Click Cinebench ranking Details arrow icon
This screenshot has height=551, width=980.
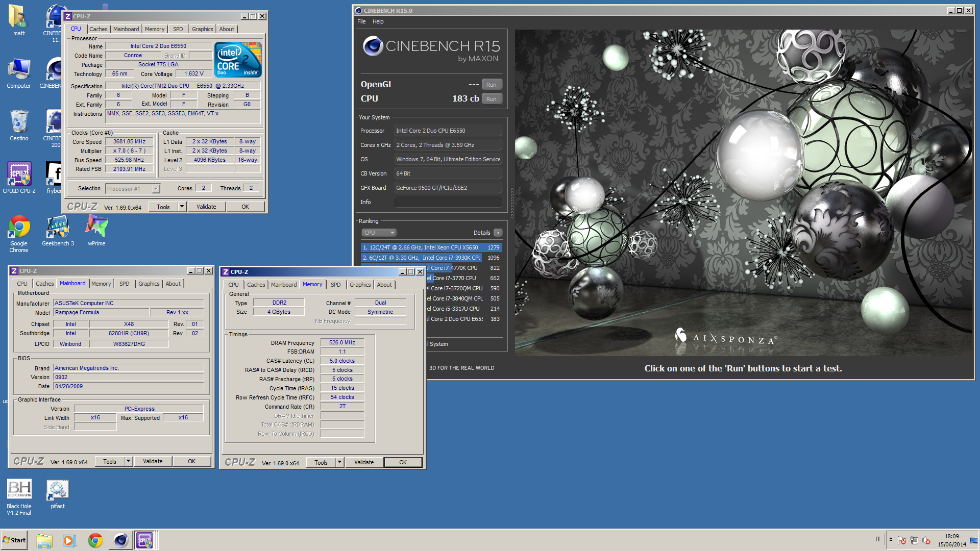(498, 233)
